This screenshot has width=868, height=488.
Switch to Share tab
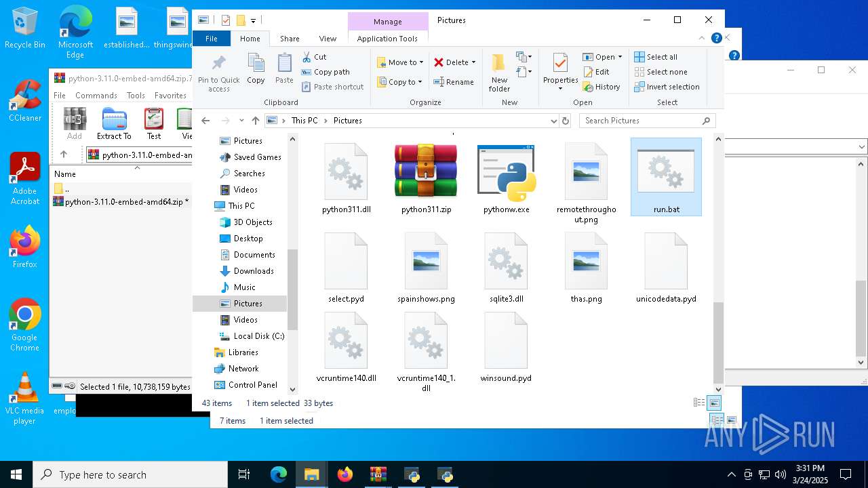[x=290, y=39]
